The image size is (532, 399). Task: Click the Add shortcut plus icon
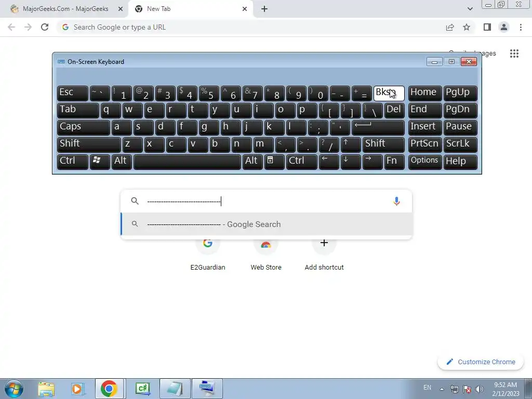click(x=324, y=243)
